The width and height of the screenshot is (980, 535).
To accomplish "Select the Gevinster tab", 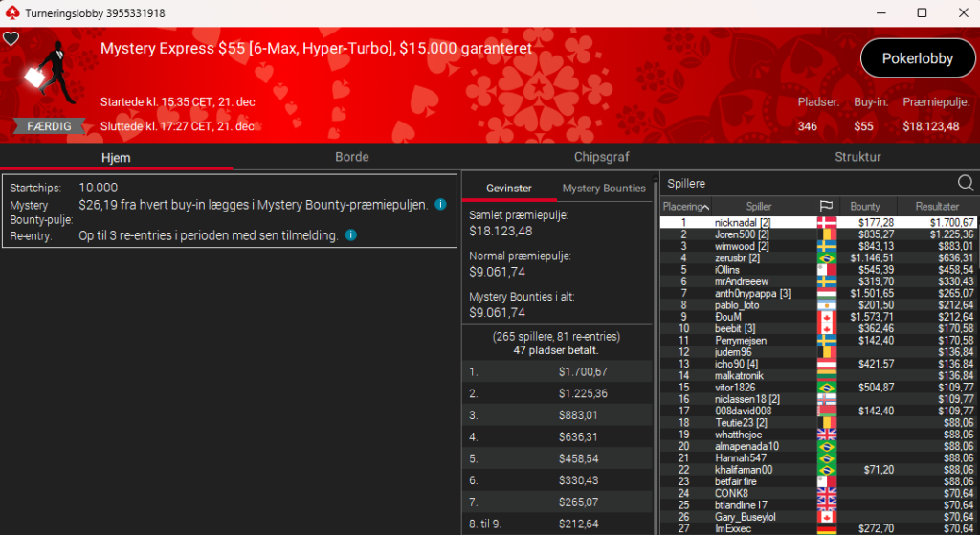I will pos(508,189).
